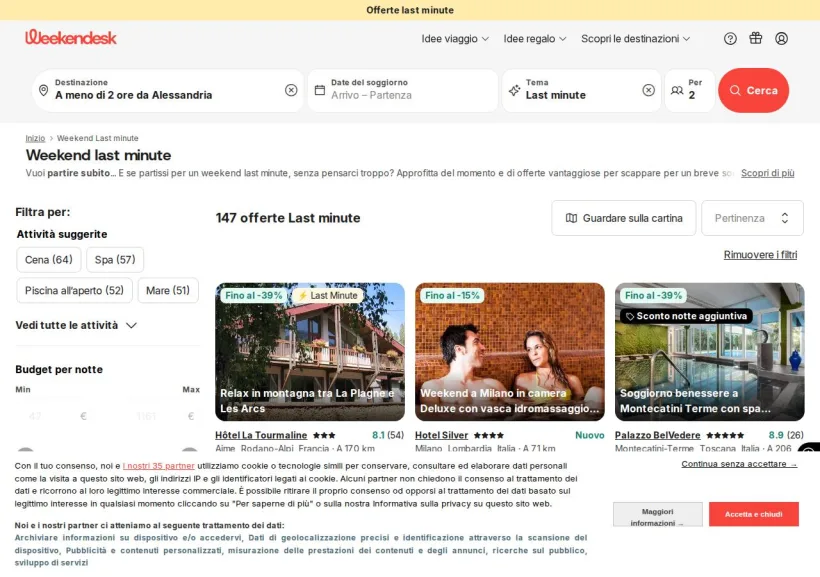Open the user account icon

coord(781,38)
